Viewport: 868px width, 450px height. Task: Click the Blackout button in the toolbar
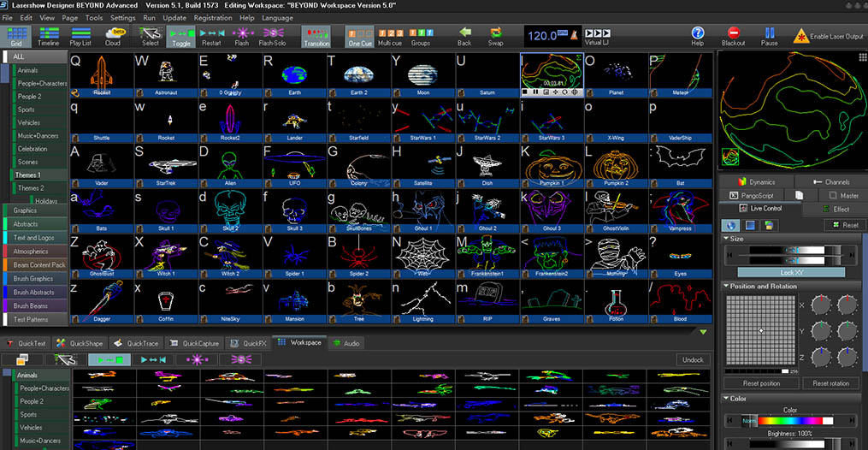(733, 36)
